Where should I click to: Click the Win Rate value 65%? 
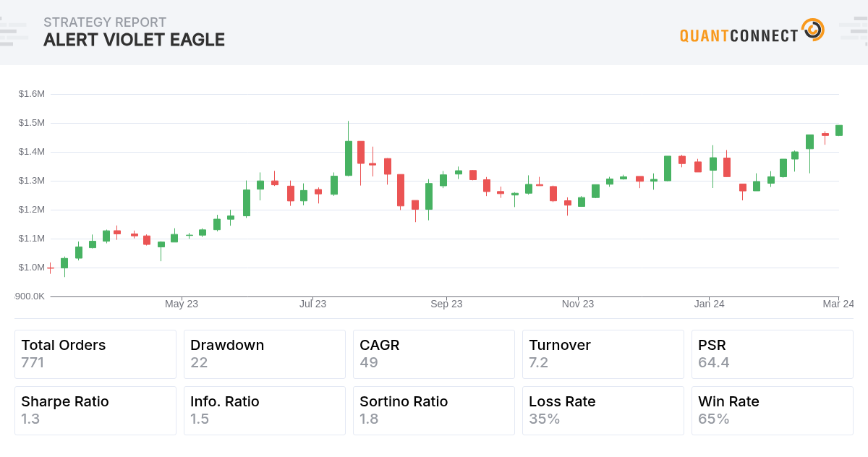[x=714, y=419]
